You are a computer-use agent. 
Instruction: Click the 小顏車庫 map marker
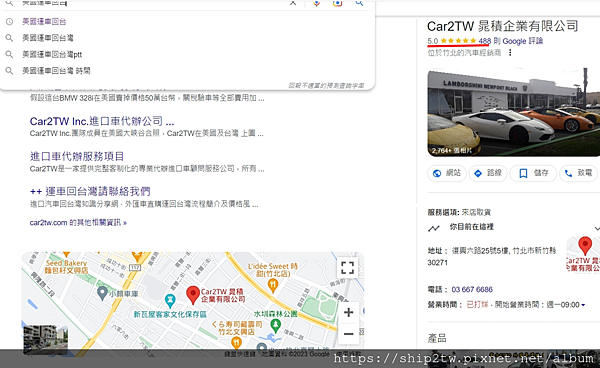click(102, 293)
